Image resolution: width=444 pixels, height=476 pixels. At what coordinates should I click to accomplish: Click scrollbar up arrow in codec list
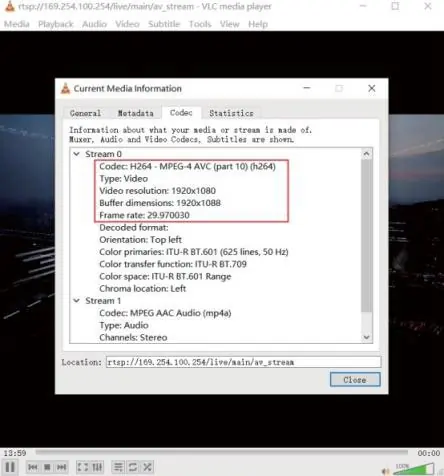(367, 154)
